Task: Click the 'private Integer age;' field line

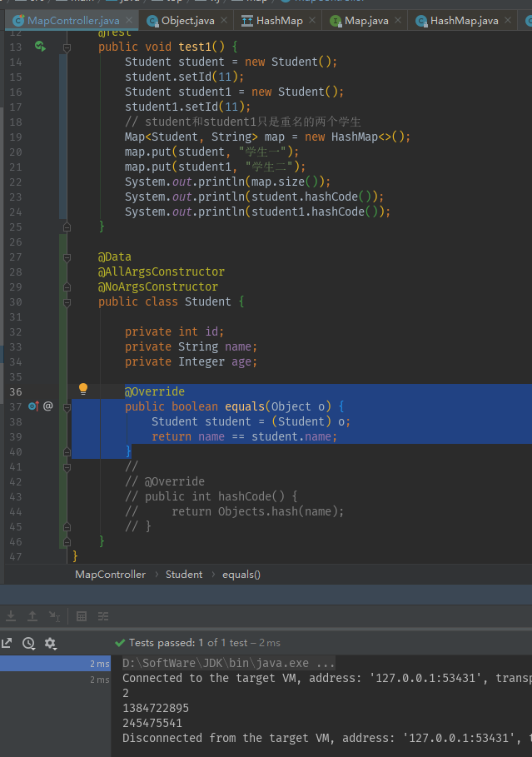Action: pos(191,361)
